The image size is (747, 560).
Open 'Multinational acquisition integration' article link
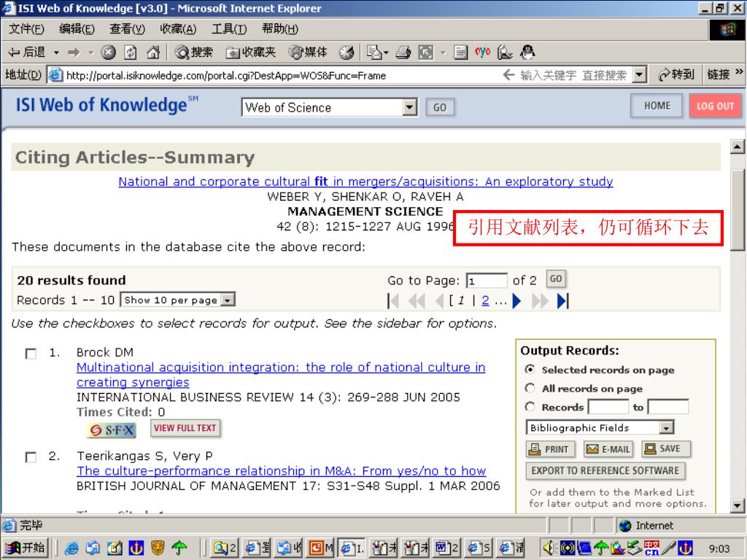[281, 375]
